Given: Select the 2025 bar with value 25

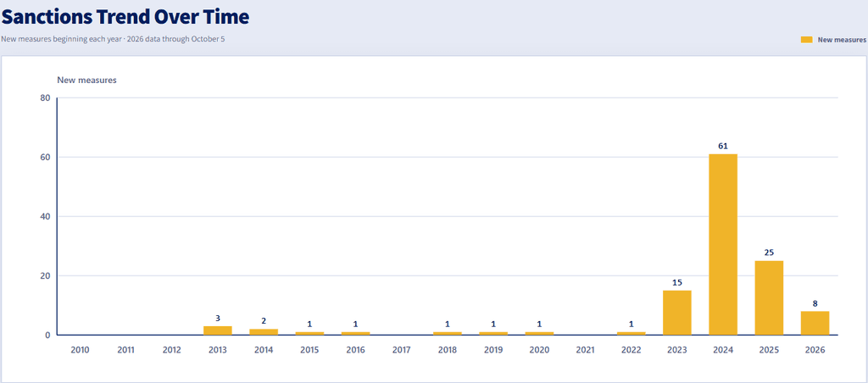Looking at the screenshot, I should 769,297.
